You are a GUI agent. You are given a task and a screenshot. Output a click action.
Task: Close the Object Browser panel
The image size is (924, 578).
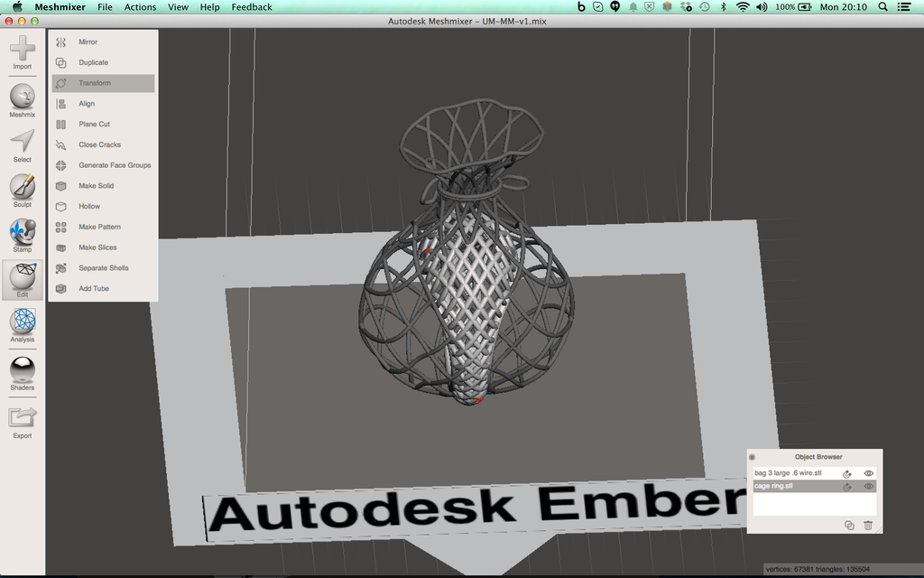752,457
